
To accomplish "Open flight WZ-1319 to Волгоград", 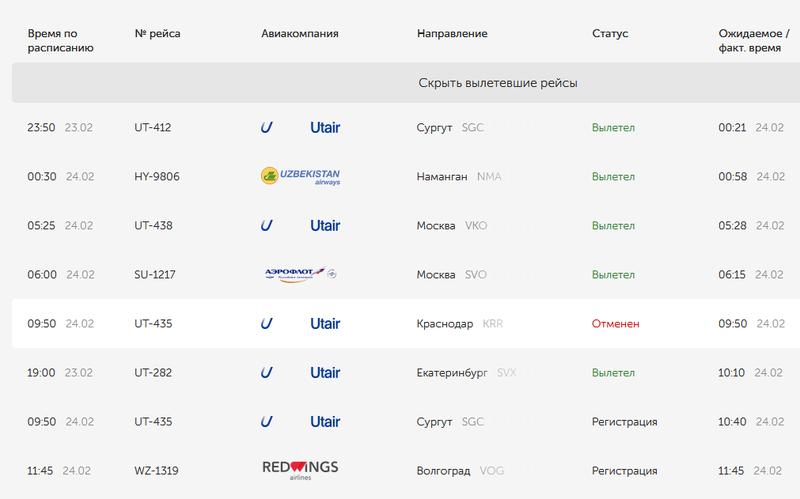I will [157, 470].
